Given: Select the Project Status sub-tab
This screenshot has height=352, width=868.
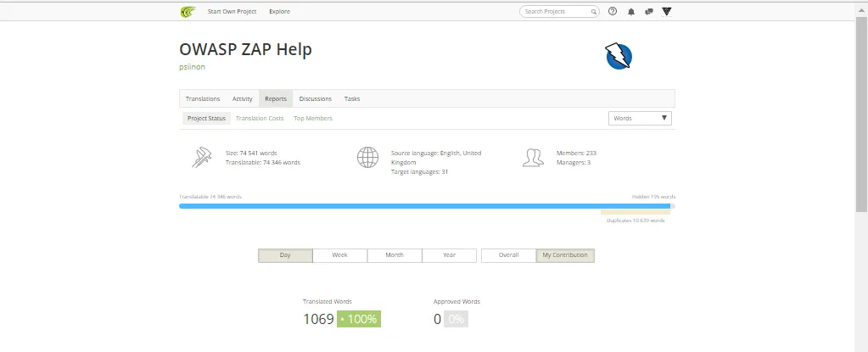Looking at the screenshot, I should [206, 119].
